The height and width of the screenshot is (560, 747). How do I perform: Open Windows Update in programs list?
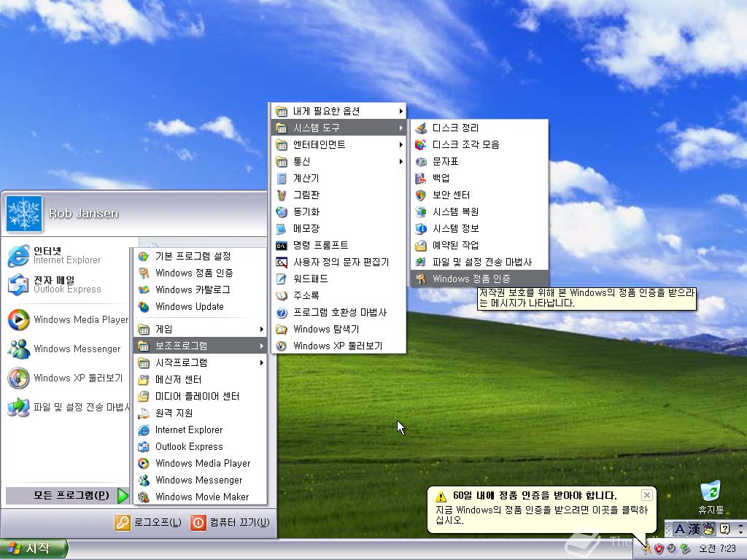coord(200,307)
